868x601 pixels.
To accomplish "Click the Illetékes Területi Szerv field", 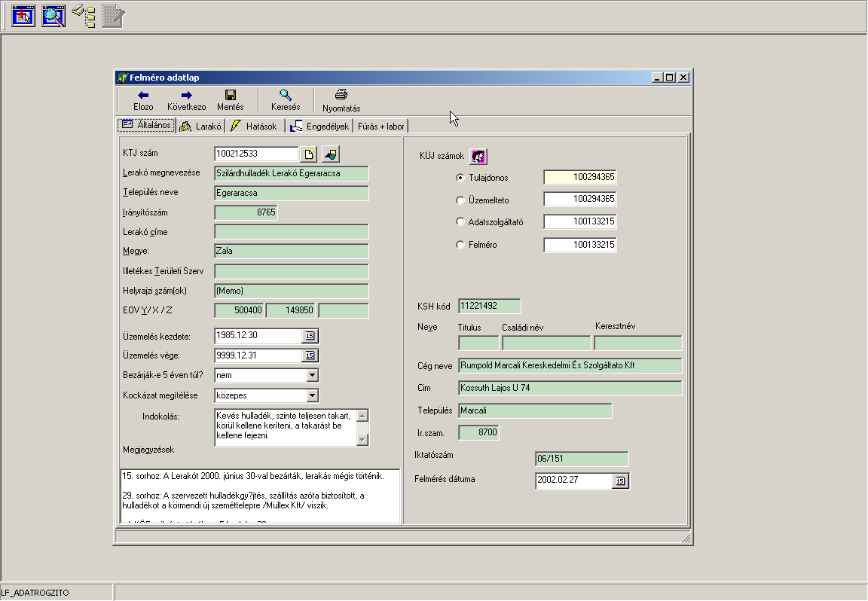I will [x=291, y=271].
